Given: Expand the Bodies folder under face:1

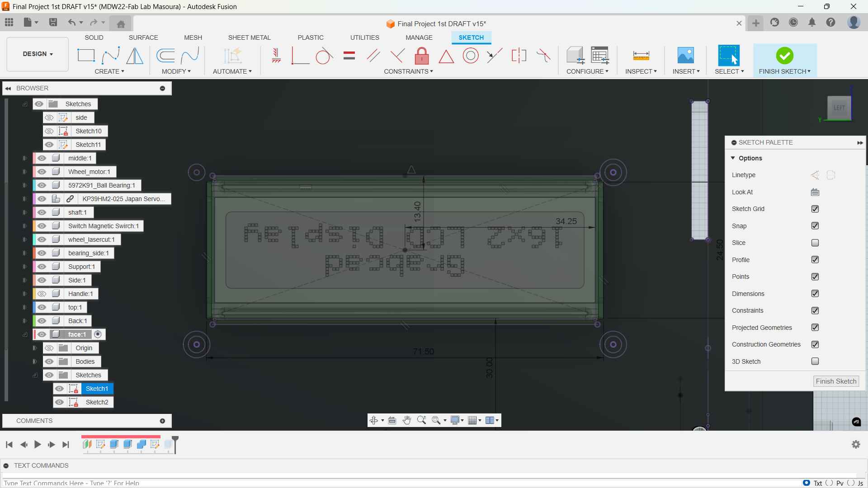Looking at the screenshot, I should (35, 361).
